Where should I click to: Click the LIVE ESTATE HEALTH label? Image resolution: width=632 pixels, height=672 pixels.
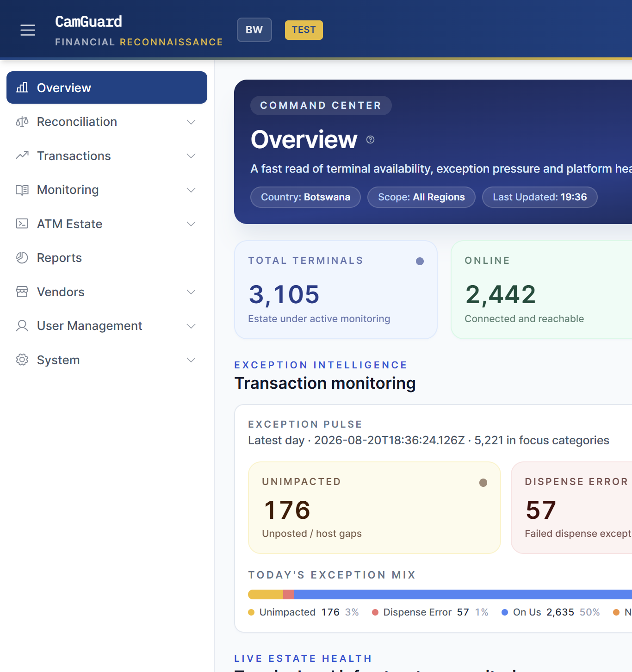click(x=303, y=659)
